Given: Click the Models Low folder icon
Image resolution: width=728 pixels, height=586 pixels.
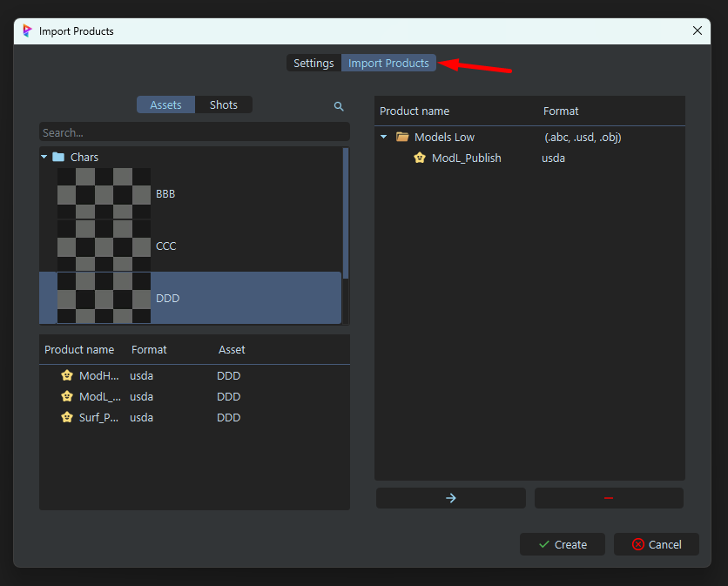Looking at the screenshot, I should [x=402, y=137].
